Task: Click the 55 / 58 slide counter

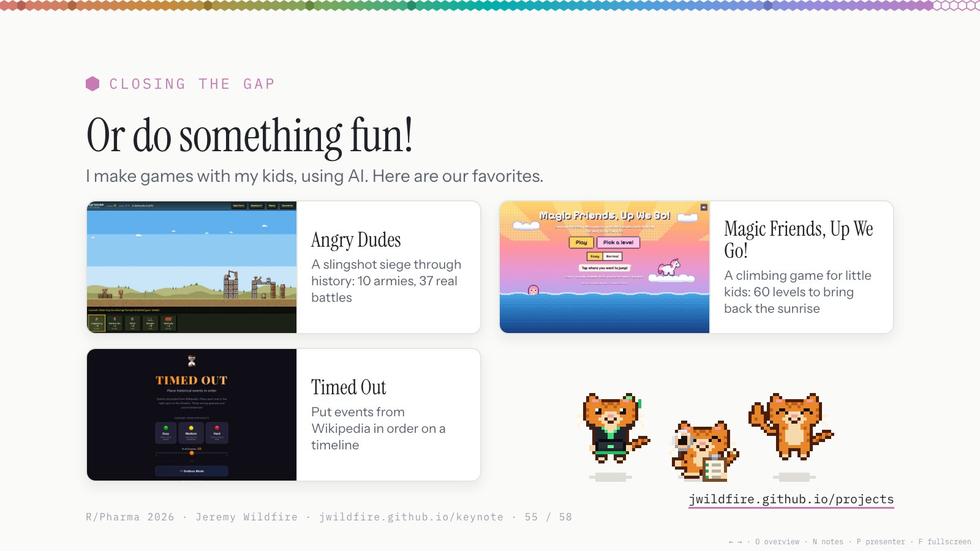Action: (548, 517)
